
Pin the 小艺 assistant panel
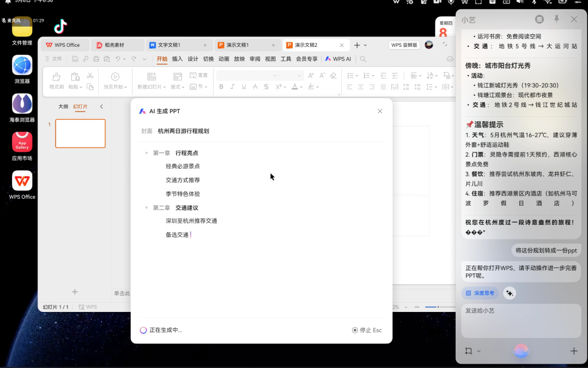tap(556, 19)
